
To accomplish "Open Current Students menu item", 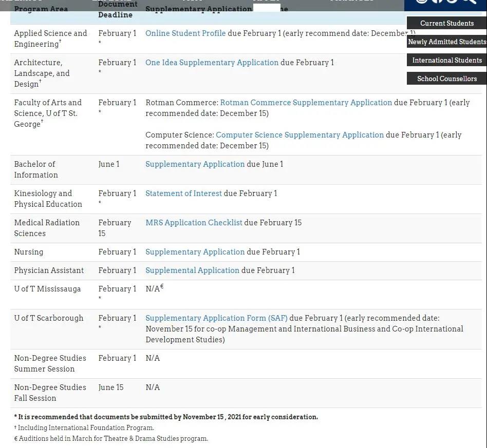I will click(446, 23).
